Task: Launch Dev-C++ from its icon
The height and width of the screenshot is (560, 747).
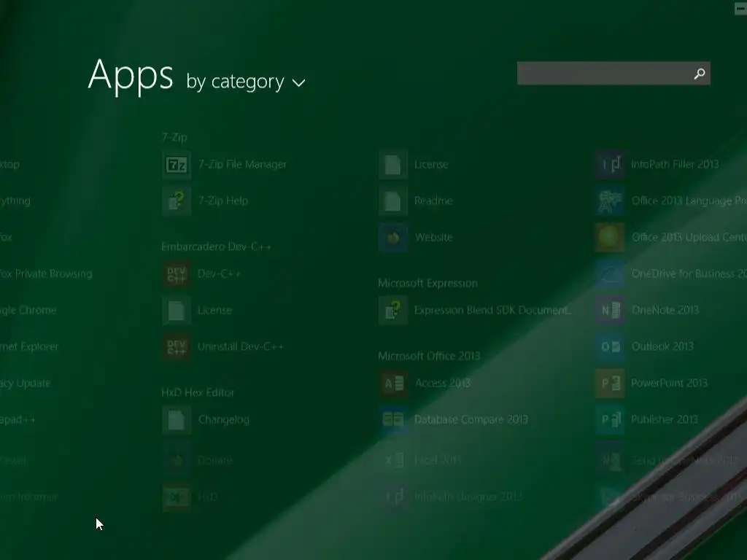Action: click(177, 274)
